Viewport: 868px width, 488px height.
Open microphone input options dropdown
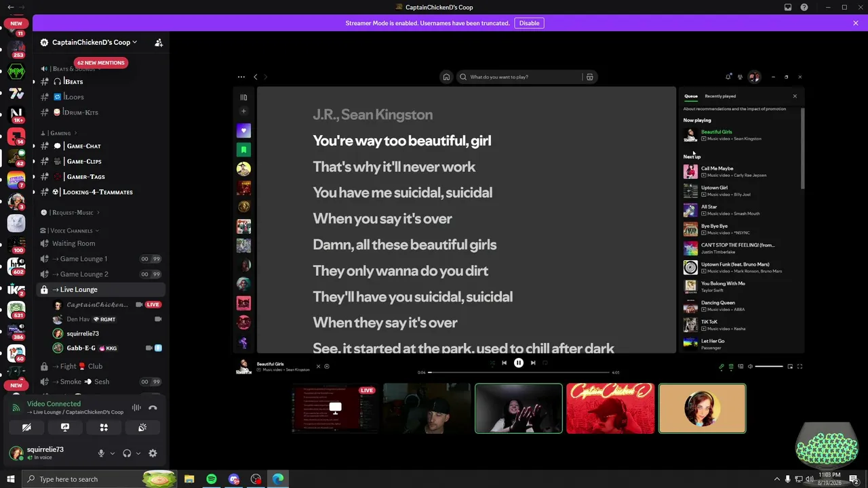click(113, 453)
